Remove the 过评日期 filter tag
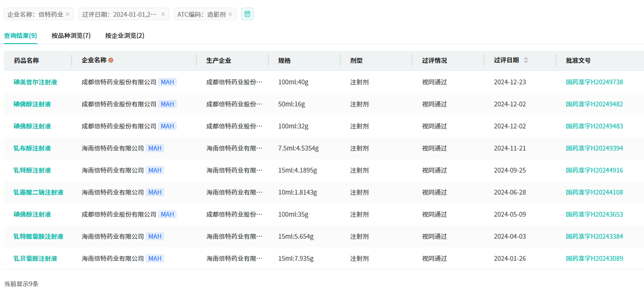644x290 pixels. coord(163,14)
